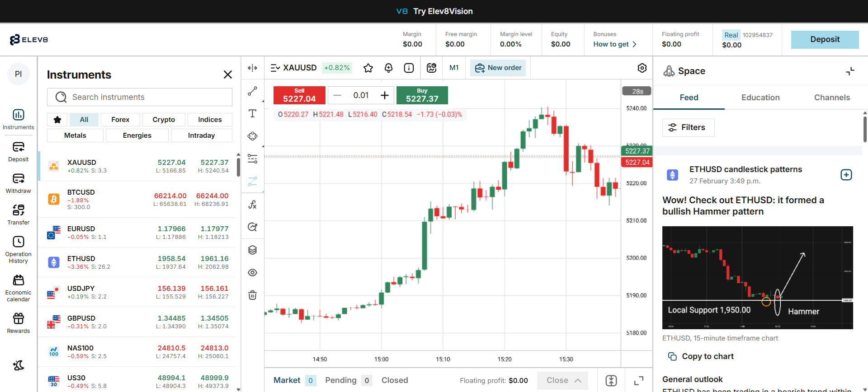Click the Space feed scrollbar thumb

pos(865,129)
